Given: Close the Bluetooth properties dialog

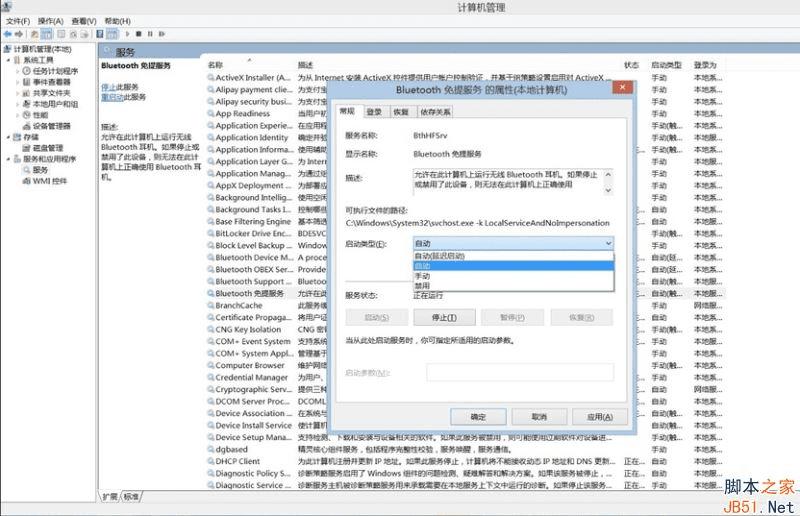Looking at the screenshot, I should [622, 87].
